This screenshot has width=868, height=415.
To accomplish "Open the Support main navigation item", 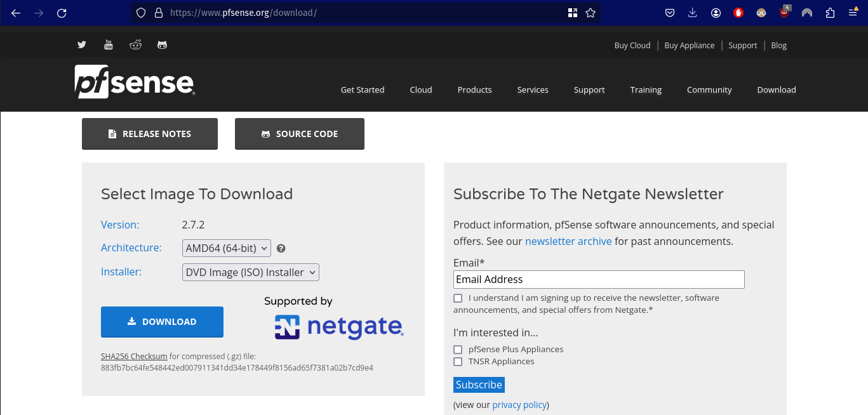I will 589,89.
